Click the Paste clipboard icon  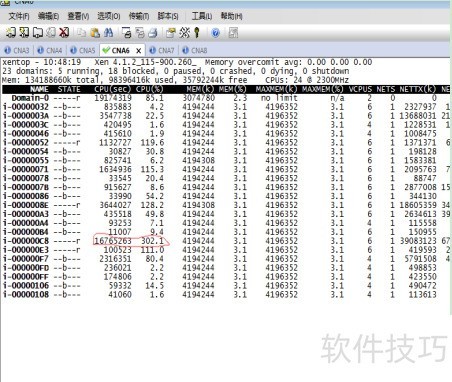[95, 33]
